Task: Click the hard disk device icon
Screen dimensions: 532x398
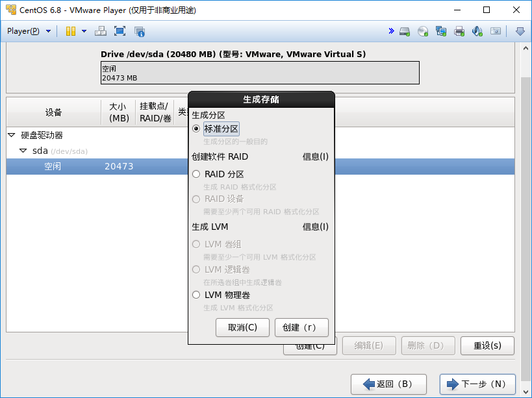Action: coord(405,32)
